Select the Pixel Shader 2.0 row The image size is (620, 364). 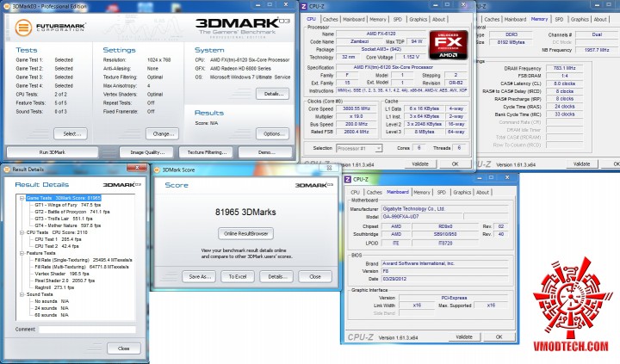click(65, 281)
